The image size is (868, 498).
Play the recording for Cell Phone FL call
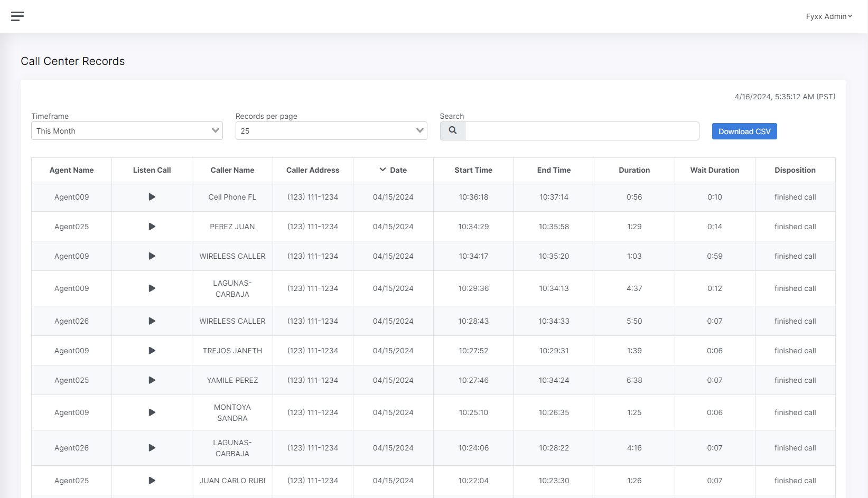pyautogui.click(x=152, y=196)
